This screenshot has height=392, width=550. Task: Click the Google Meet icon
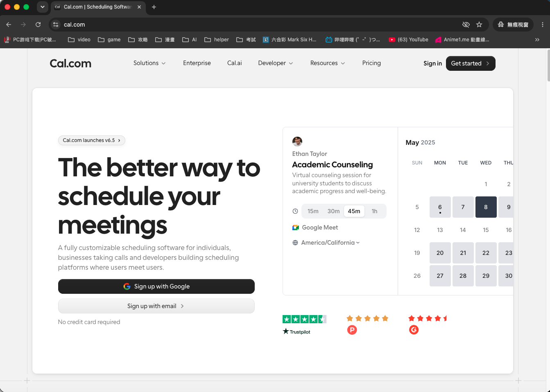tap(296, 228)
